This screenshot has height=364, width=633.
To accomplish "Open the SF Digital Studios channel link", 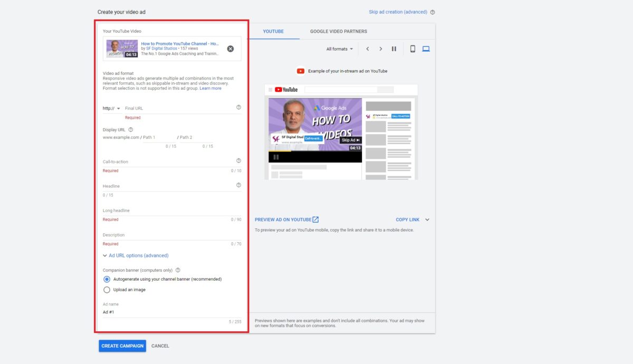I will (x=161, y=49).
